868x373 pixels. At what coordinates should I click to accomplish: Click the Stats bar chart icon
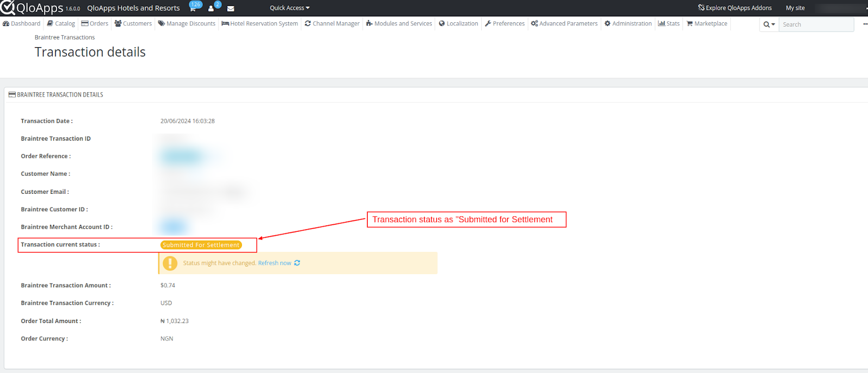pyautogui.click(x=662, y=24)
